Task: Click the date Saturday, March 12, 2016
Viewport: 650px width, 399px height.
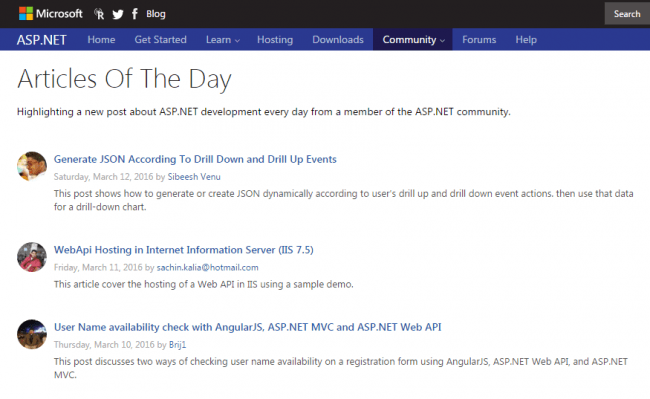Action: [x=103, y=177]
